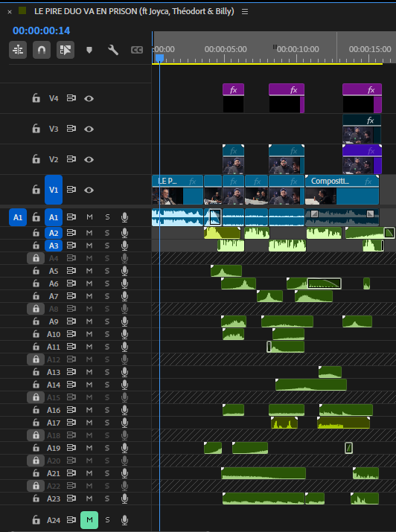
Task: Select the LE P... clip on V1
Action: click(177, 190)
